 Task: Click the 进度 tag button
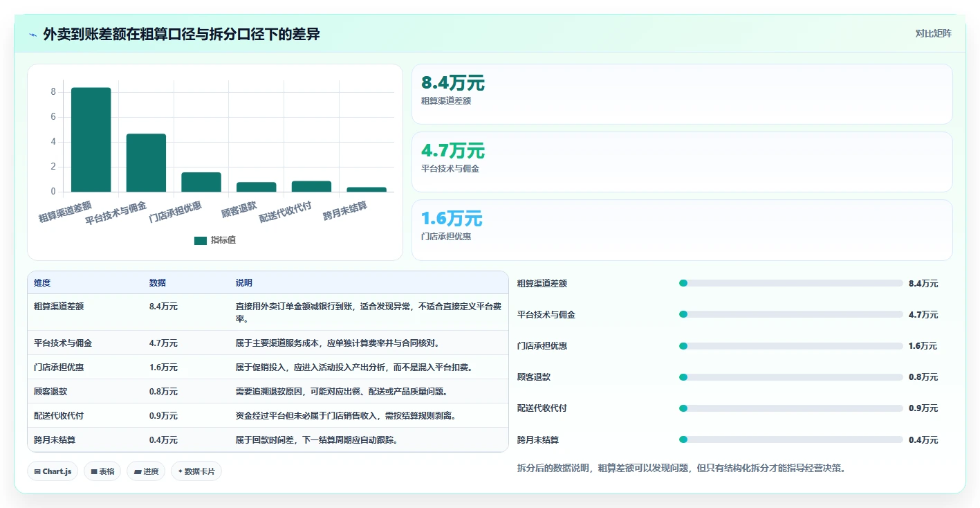tap(146, 471)
